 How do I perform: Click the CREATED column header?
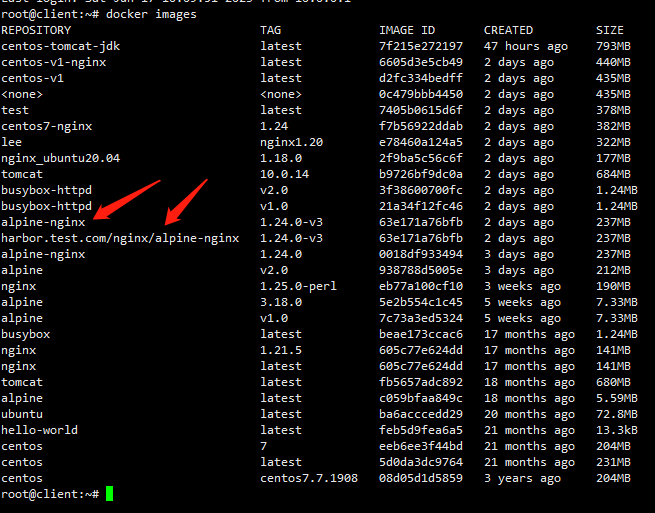click(508, 30)
